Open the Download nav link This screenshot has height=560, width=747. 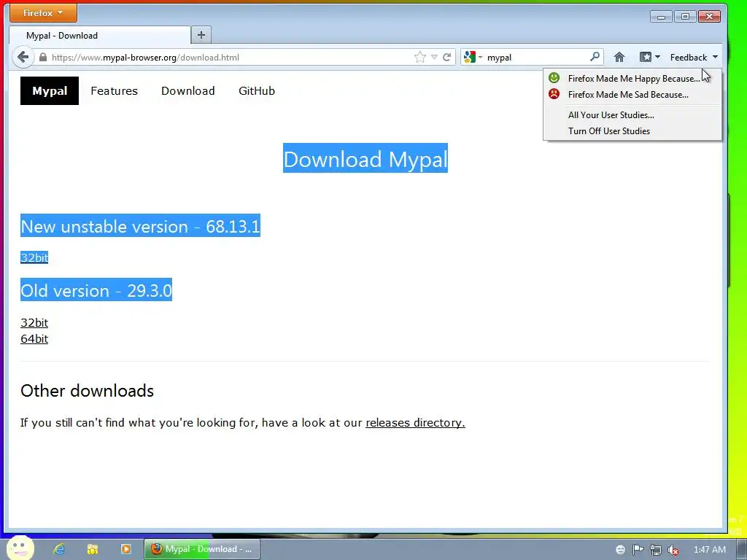188,91
